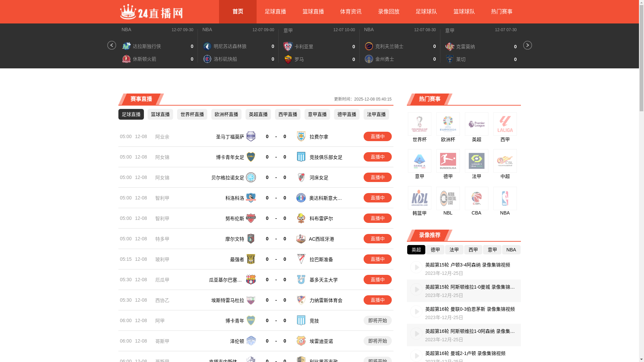Switch to the 篮球直播 filter tab

click(x=160, y=114)
